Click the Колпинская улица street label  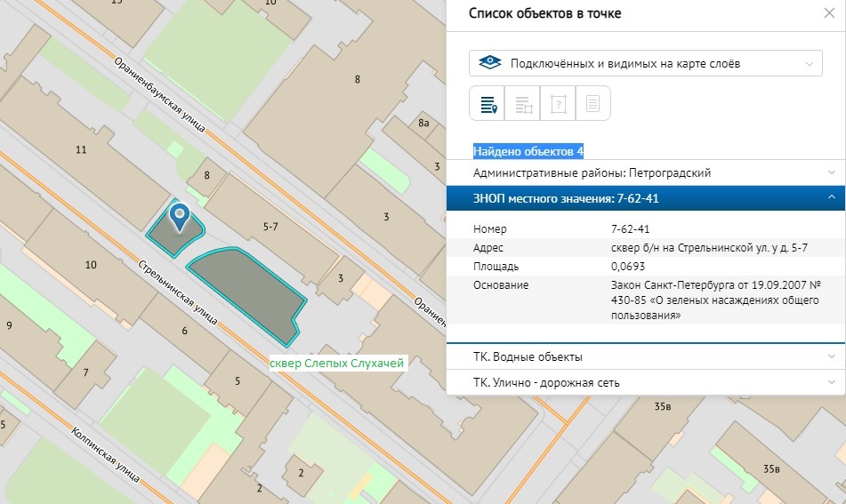(x=107, y=454)
